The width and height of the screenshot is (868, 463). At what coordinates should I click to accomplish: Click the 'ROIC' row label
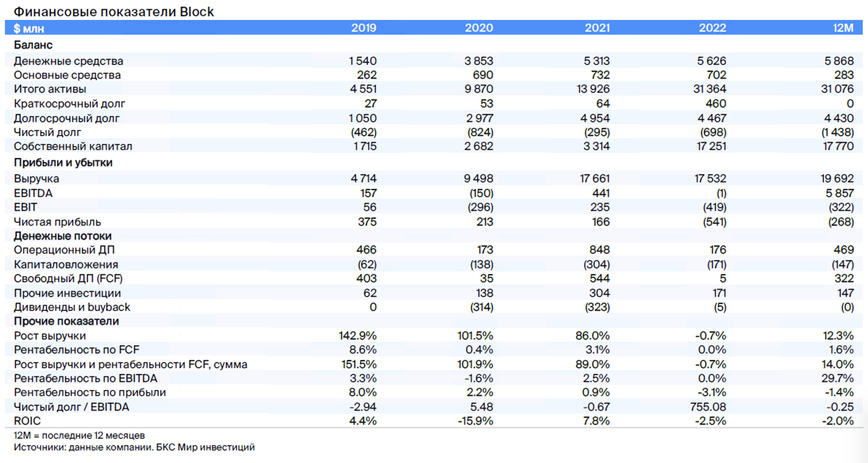tap(27, 421)
